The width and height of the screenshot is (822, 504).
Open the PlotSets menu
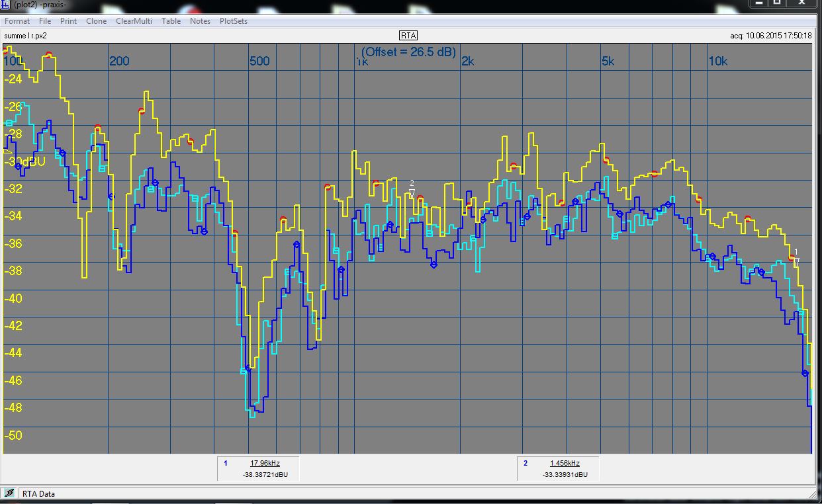pos(234,21)
